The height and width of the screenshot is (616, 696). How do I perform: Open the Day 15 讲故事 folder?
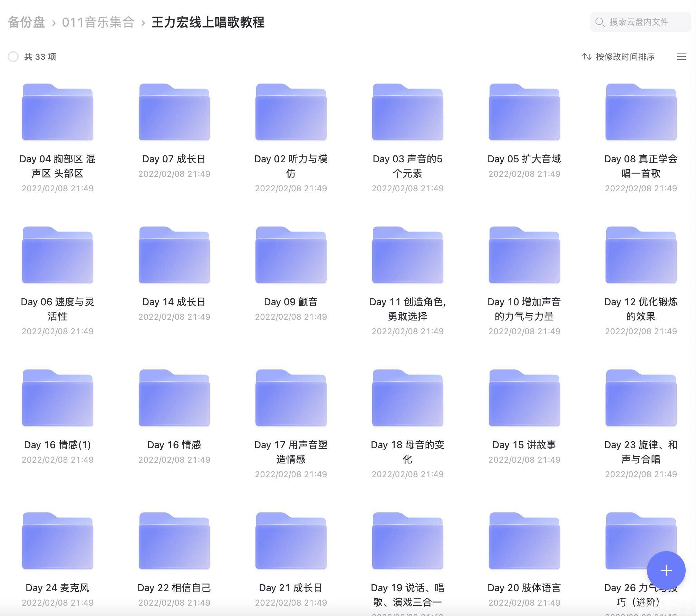tap(524, 398)
